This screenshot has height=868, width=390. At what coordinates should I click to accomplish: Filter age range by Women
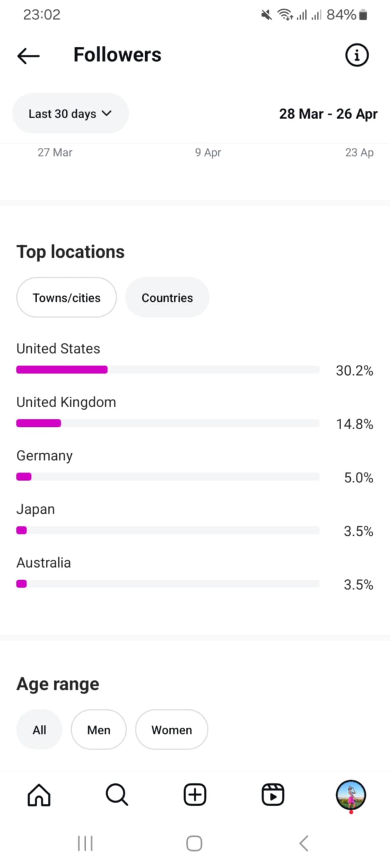[x=171, y=730]
